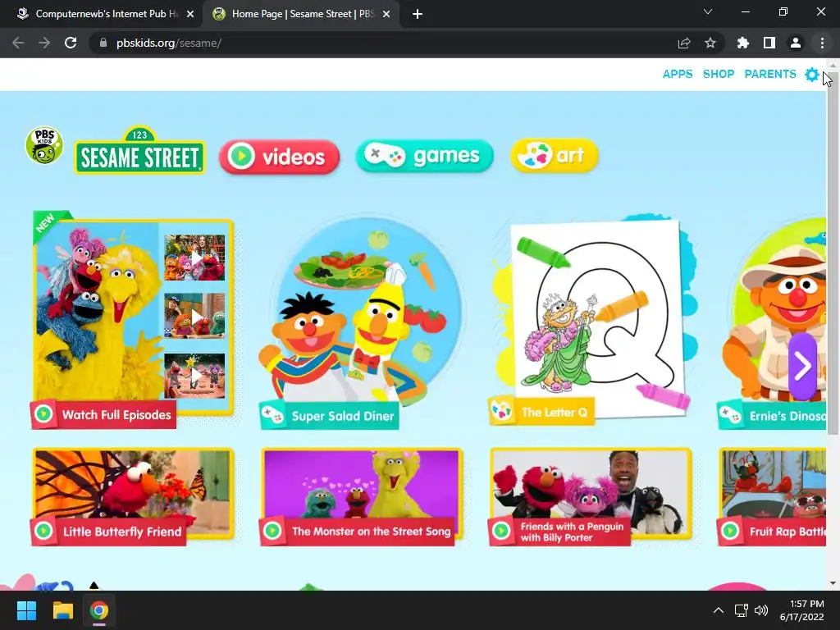Open a new browser tab
840x630 pixels.
pos(418,15)
